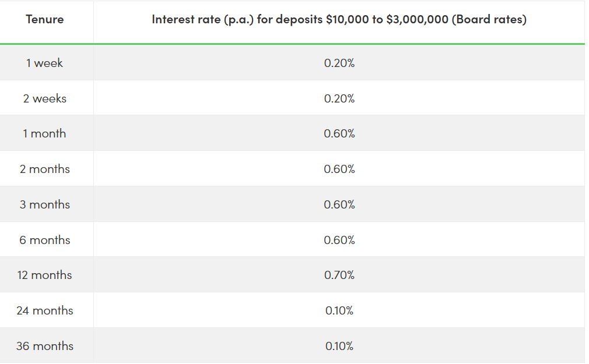The image size is (589, 364).
Task: Select the 0.60% rate for 2 months
Action: (339, 169)
